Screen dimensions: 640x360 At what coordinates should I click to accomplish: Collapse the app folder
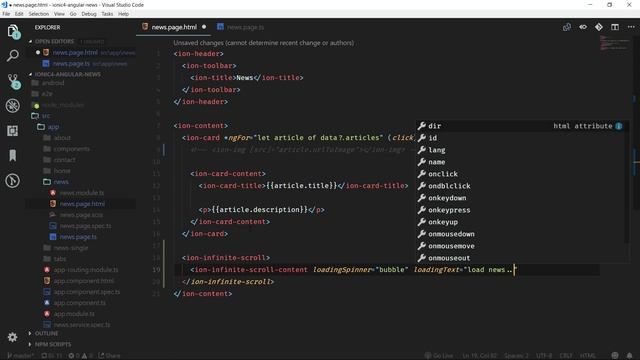coord(53,127)
